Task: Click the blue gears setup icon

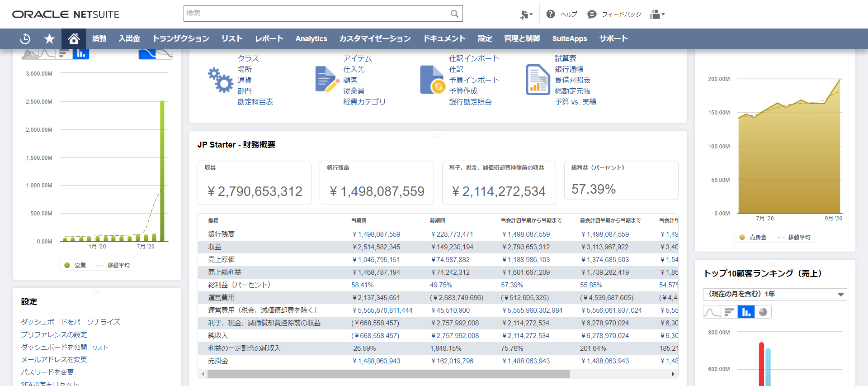Action: (220, 80)
